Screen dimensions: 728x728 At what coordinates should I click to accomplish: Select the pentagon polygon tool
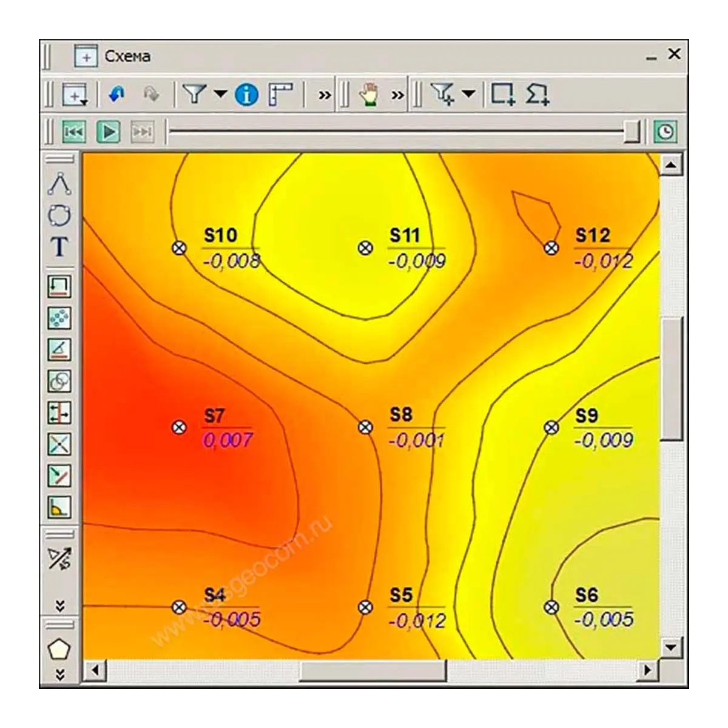(x=59, y=649)
